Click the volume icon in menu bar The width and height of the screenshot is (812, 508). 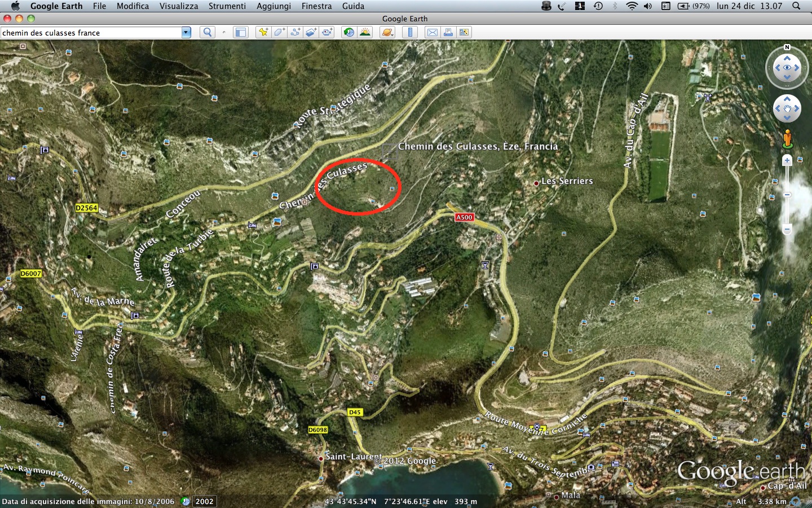(x=648, y=6)
